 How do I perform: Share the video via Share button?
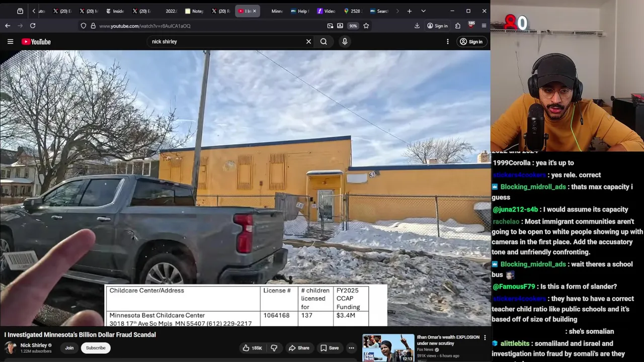tap(299, 348)
